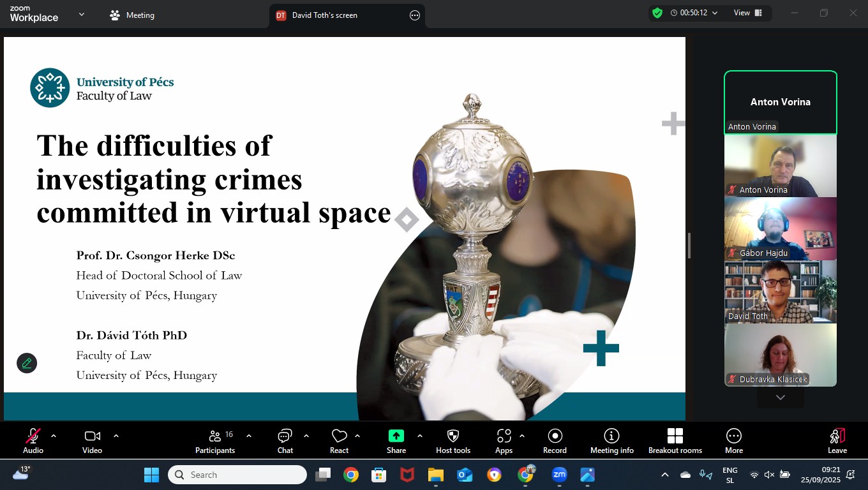This screenshot has width=868, height=490.
Task: Leave the meeting
Action: pos(837,441)
